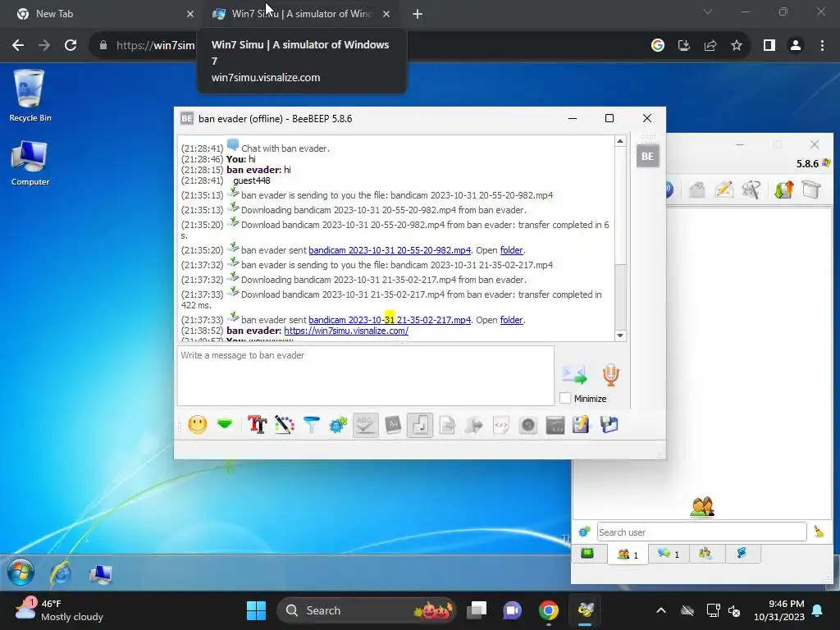Click the green down-arrow icon in chat toolbar
The height and width of the screenshot is (630, 840).
pos(225,425)
